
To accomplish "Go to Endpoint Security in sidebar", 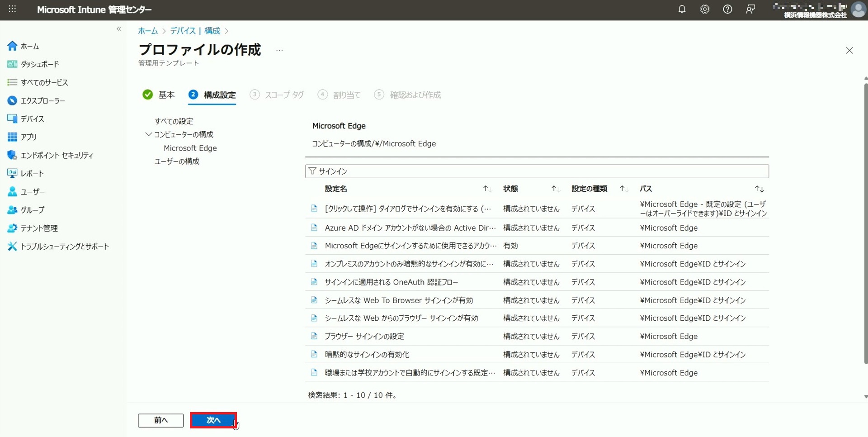I will 57,155.
